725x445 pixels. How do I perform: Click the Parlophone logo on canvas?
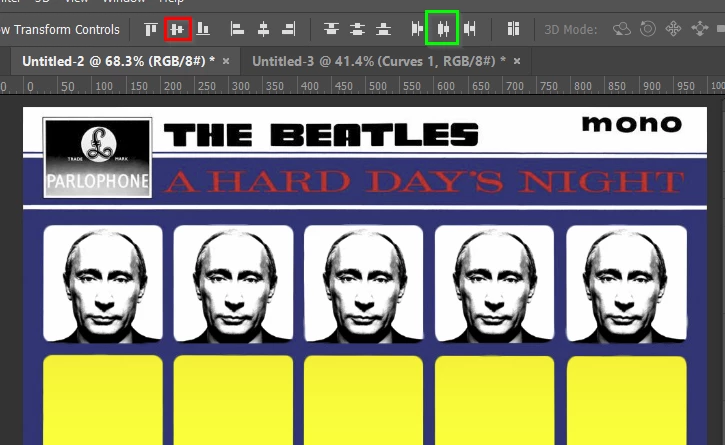(98, 158)
